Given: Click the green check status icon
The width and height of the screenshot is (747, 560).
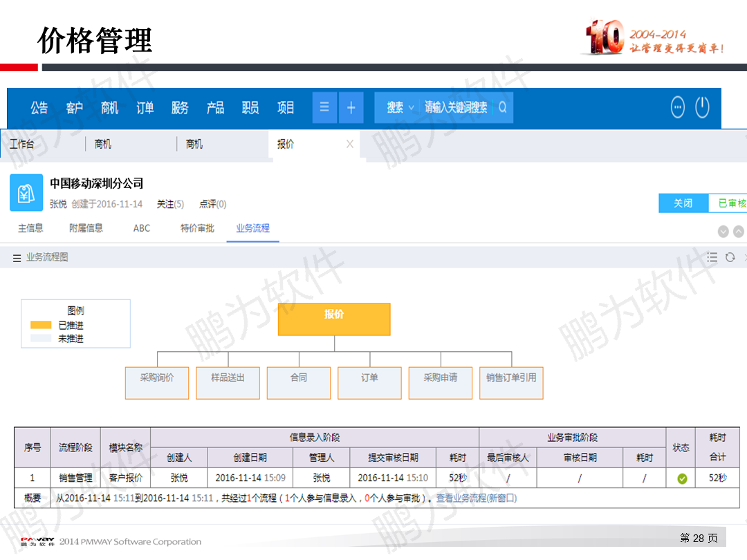Looking at the screenshot, I should coord(682,478).
